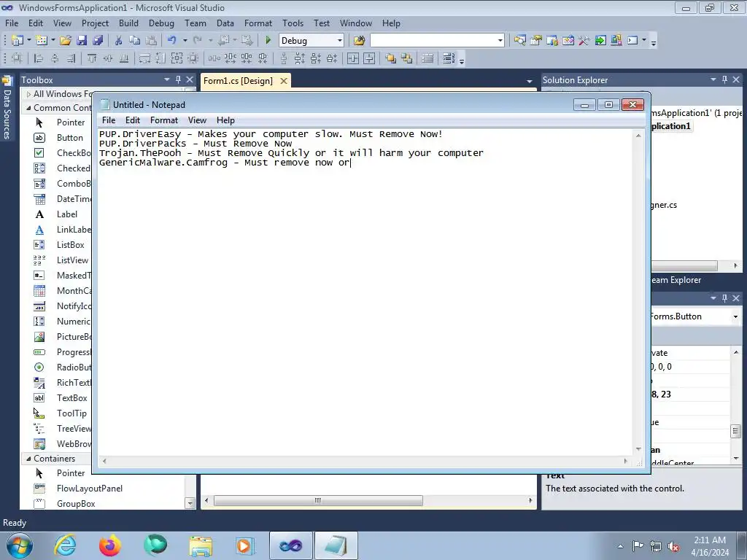Open the Properties object selector dropdown
This screenshot has height=560, width=747.
pos(735,316)
